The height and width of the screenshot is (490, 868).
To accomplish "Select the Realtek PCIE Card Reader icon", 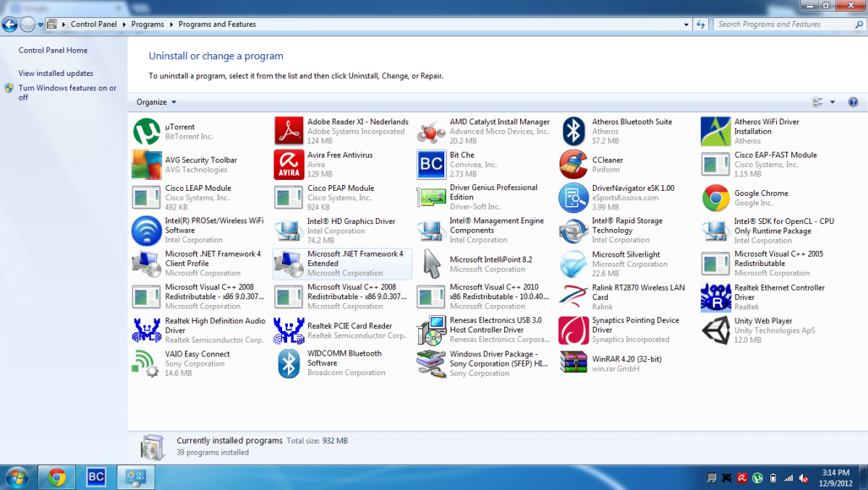I will [x=289, y=330].
